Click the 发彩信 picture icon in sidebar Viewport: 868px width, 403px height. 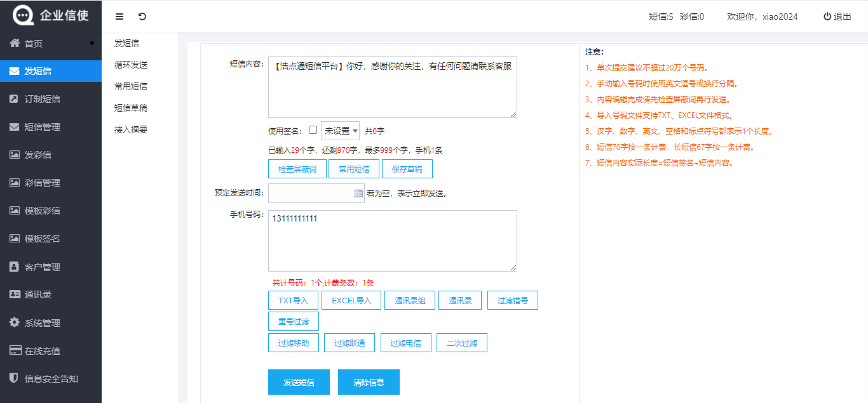pyautogui.click(x=14, y=155)
